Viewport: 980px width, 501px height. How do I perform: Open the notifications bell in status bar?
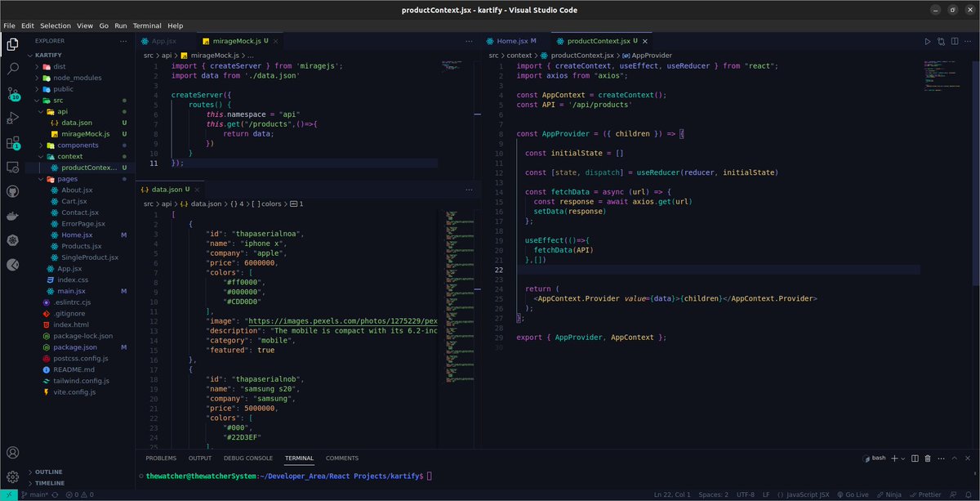[969, 495]
